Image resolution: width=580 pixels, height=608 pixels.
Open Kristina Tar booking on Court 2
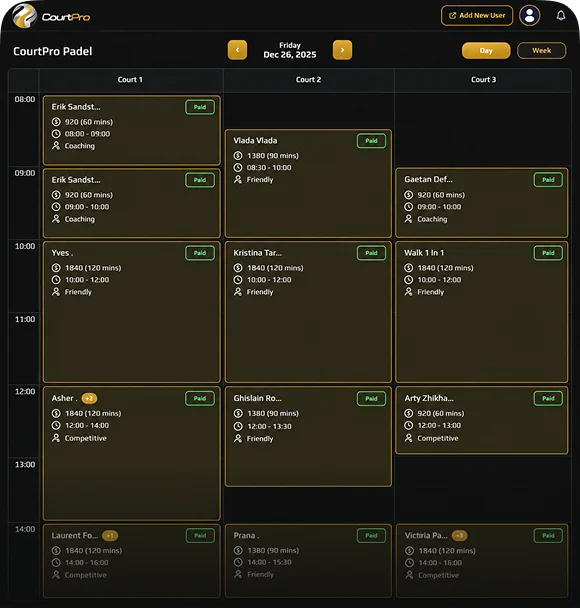308,312
